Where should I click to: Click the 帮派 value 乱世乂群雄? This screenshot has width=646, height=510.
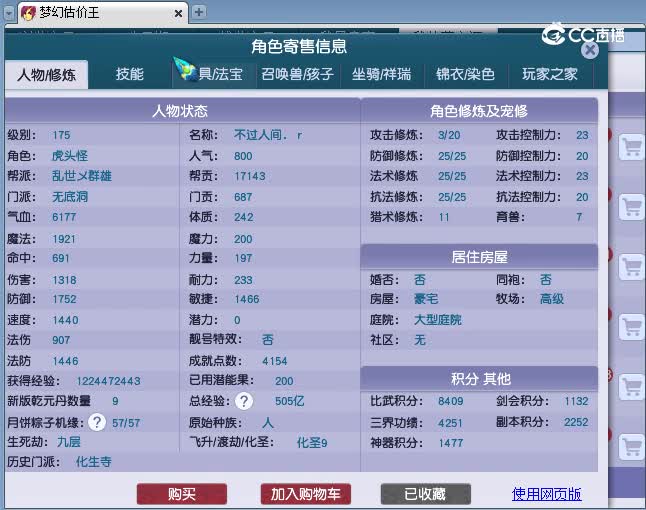[x=82, y=176]
